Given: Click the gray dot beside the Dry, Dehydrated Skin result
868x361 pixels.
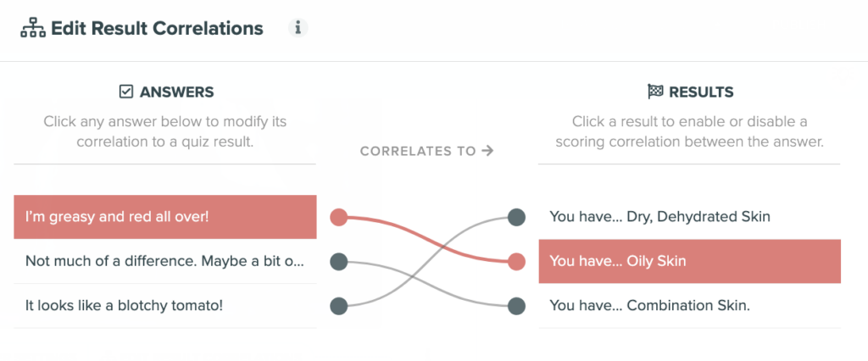Looking at the screenshot, I should tap(516, 217).
